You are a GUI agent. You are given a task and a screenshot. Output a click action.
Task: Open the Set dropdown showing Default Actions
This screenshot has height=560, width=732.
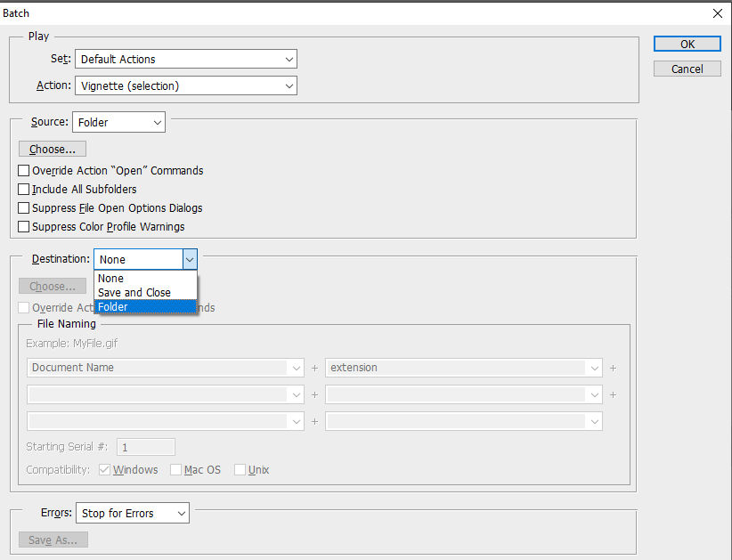coord(186,60)
